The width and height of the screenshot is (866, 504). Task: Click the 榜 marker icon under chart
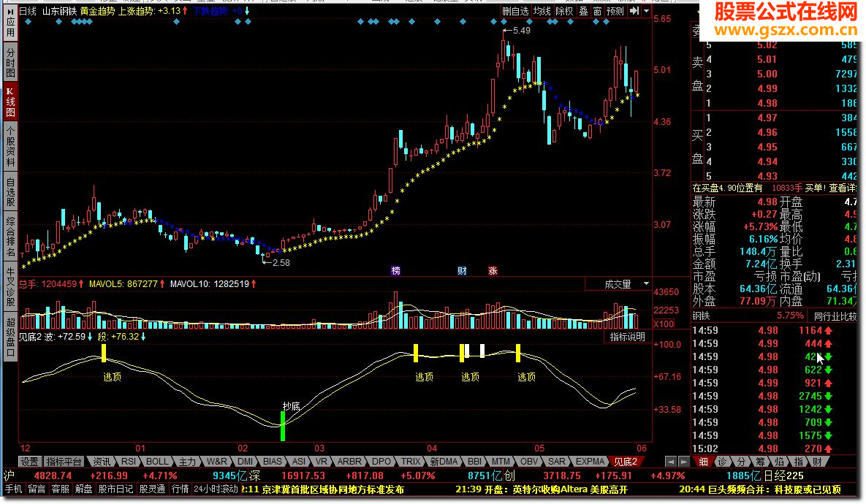coord(395,270)
